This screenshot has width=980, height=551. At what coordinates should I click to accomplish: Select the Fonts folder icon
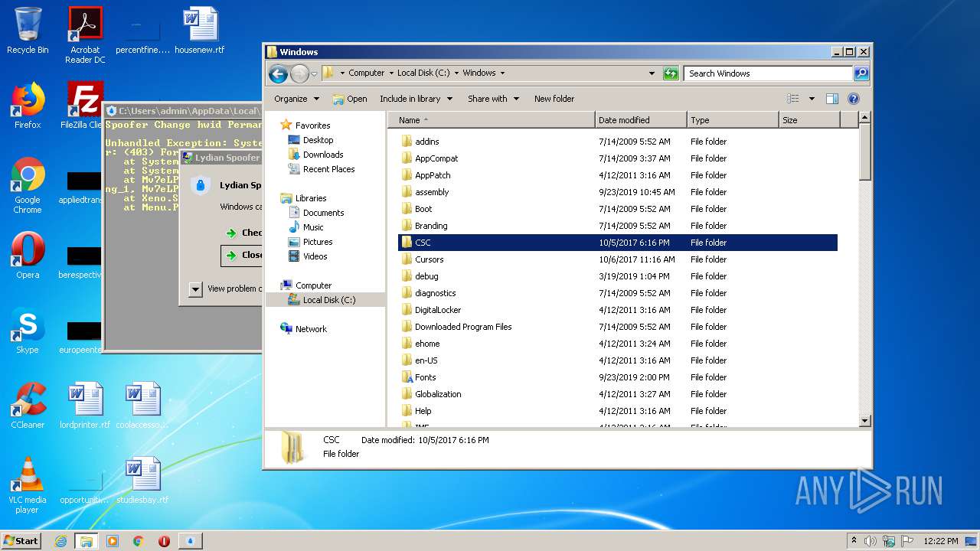pyautogui.click(x=407, y=377)
